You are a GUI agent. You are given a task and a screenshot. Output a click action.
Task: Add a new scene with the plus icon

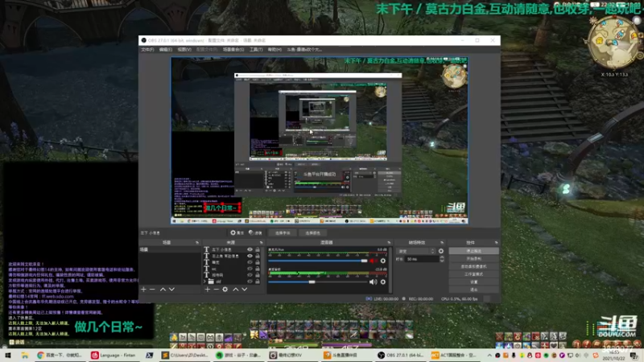(x=143, y=290)
